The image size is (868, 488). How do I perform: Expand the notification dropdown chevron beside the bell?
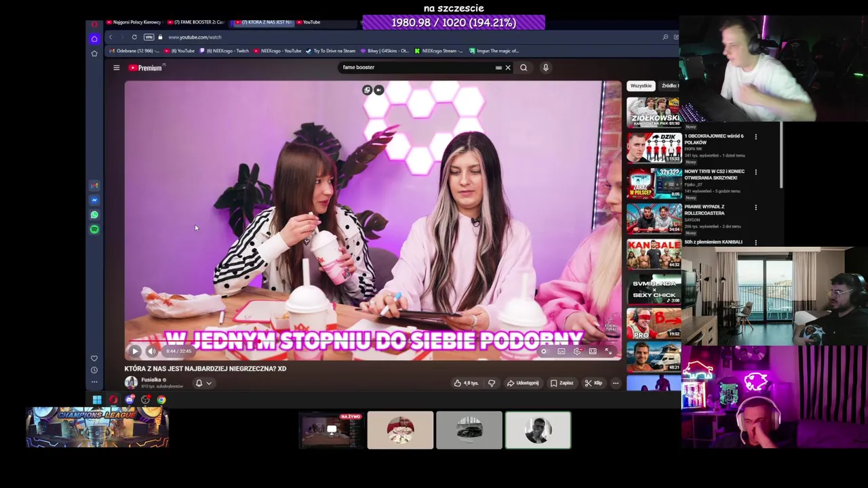[209, 383]
